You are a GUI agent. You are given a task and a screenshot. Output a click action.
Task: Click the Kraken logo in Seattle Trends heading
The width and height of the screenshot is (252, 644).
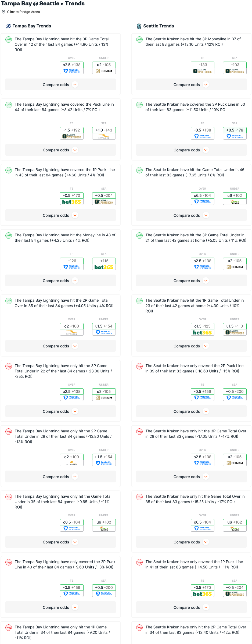[139, 26]
